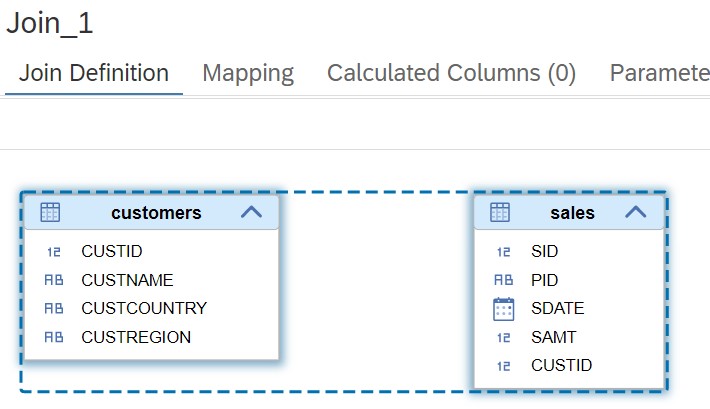
Task: Click the text type icon beside CUSTREGION
Action: click(54, 337)
